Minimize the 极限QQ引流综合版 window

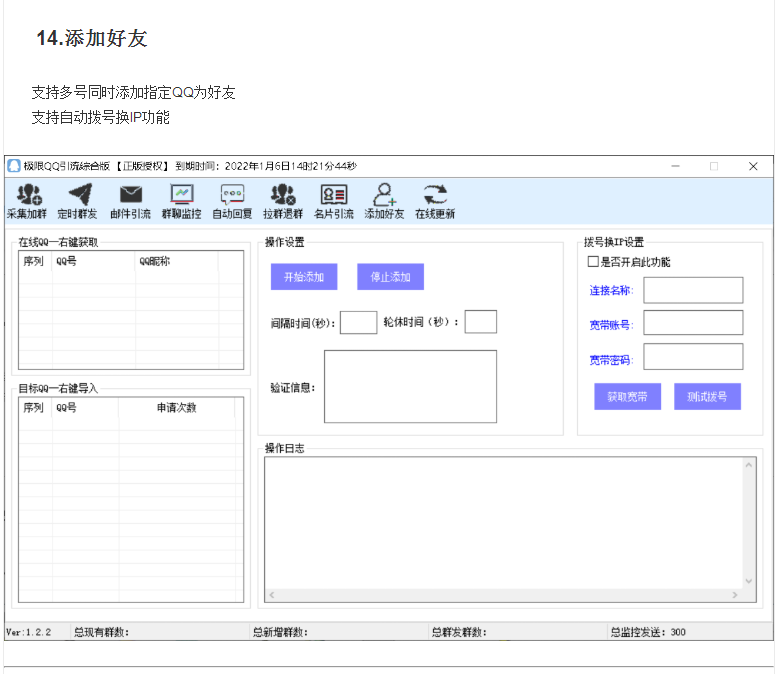675,166
